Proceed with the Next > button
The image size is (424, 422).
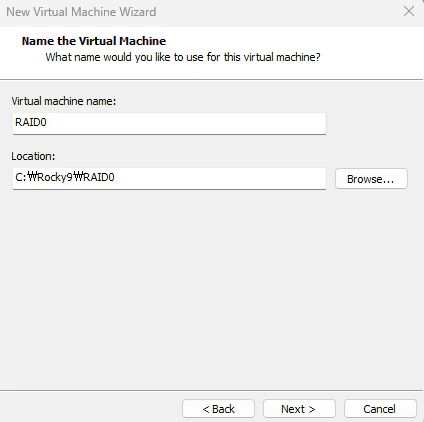[x=299, y=409]
